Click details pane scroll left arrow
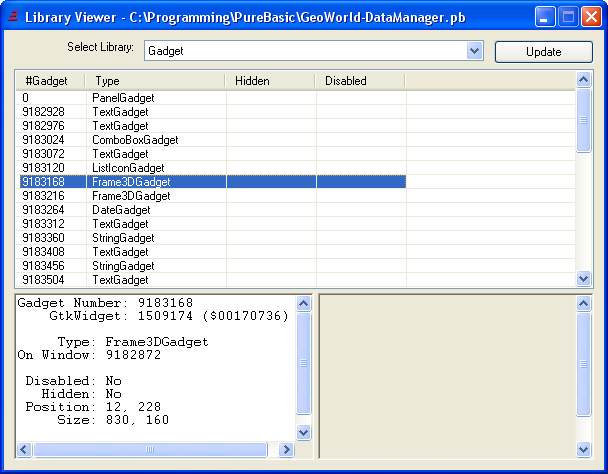This screenshot has height=474, width=608. (24, 449)
